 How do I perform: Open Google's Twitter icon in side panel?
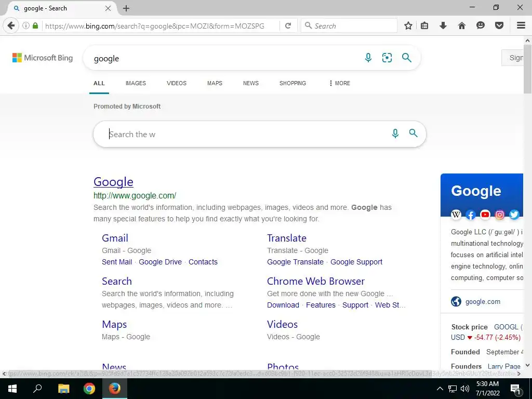(514, 215)
